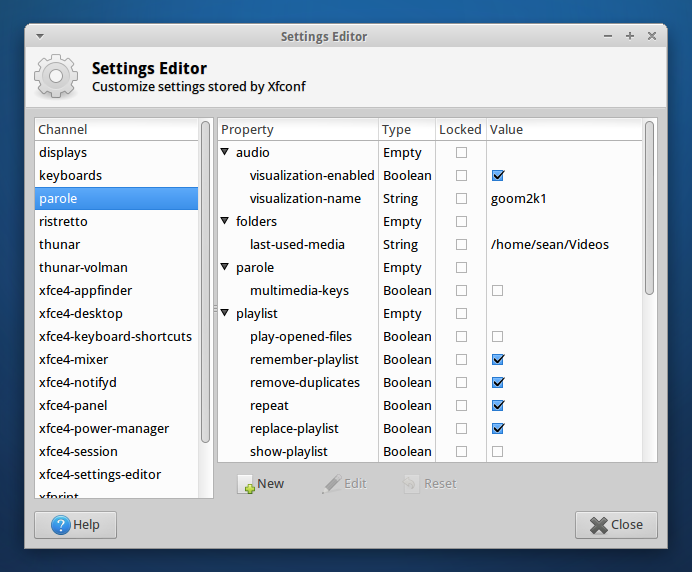The height and width of the screenshot is (572, 692).
Task: Select the thunar channel
Action: click(117, 245)
